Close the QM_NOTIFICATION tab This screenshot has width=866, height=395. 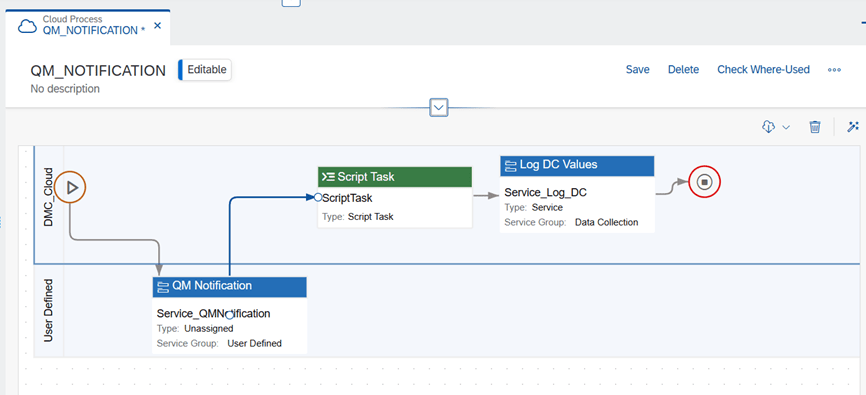(157, 25)
